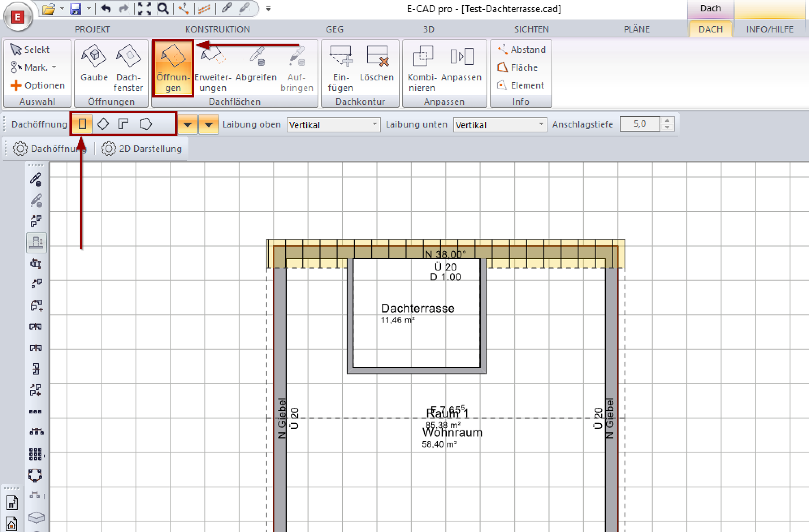Open the Anpassen adjust tool
809x532 pixels.
(x=461, y=65)
